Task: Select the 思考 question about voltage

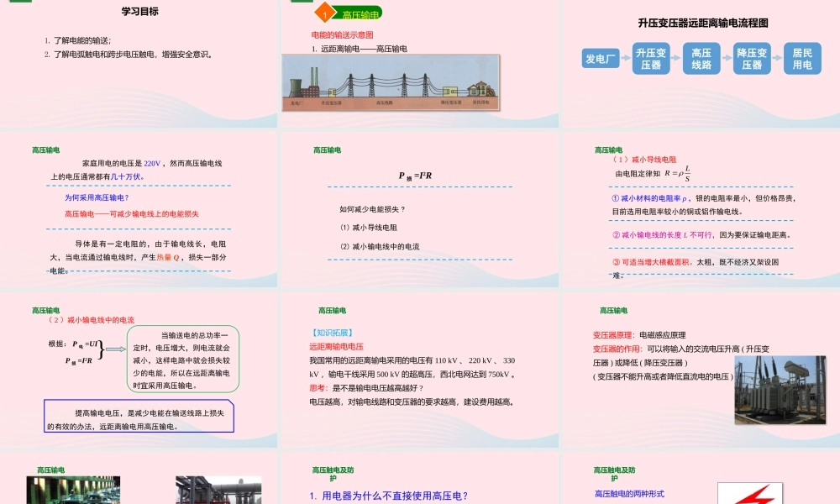Action: (x=366, y=388)
